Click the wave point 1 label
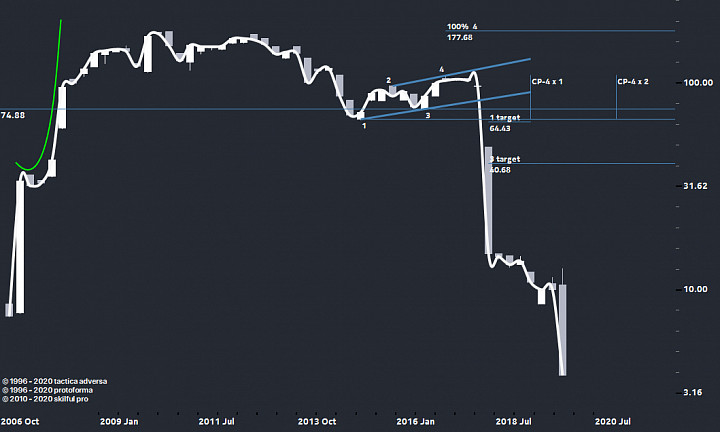720x432 pixels. 364,125
